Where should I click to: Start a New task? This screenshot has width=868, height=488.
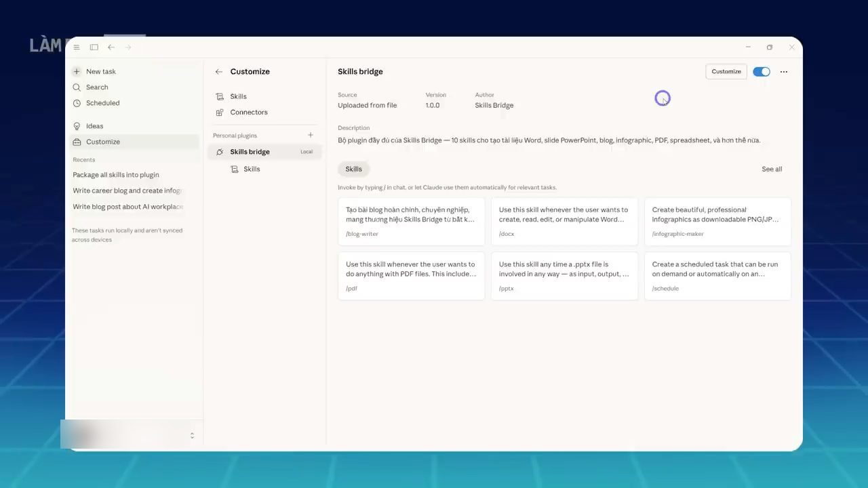coord(134,71)
